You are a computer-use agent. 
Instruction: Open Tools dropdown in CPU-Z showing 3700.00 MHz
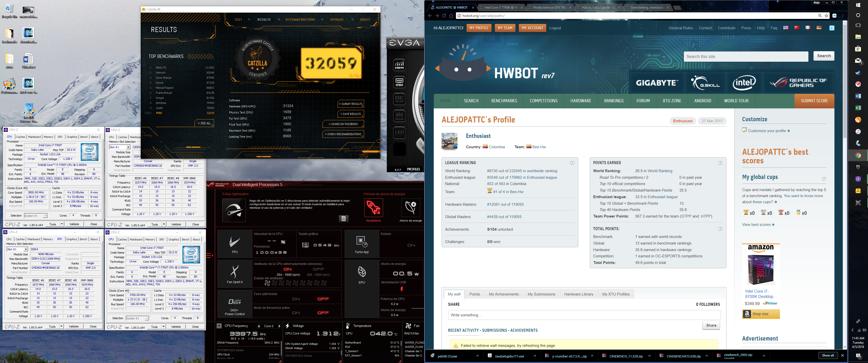(164, 327)
